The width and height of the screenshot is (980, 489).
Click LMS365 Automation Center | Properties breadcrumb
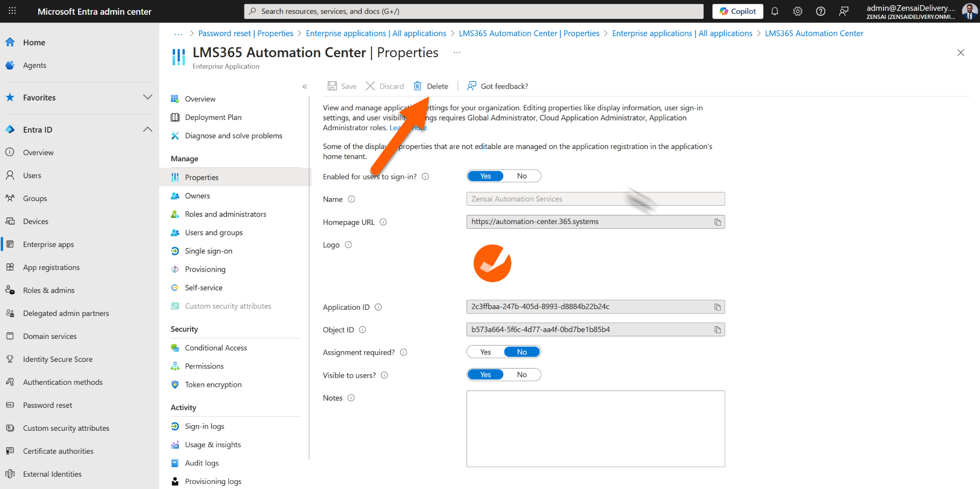tap(529, 34)
